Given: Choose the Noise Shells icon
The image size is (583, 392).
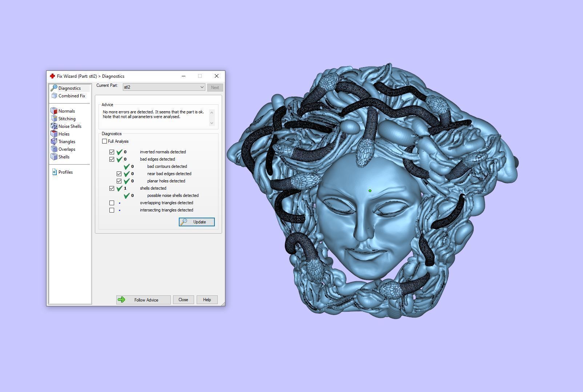Looking at the screenshot, I should [x=54, y=126].
